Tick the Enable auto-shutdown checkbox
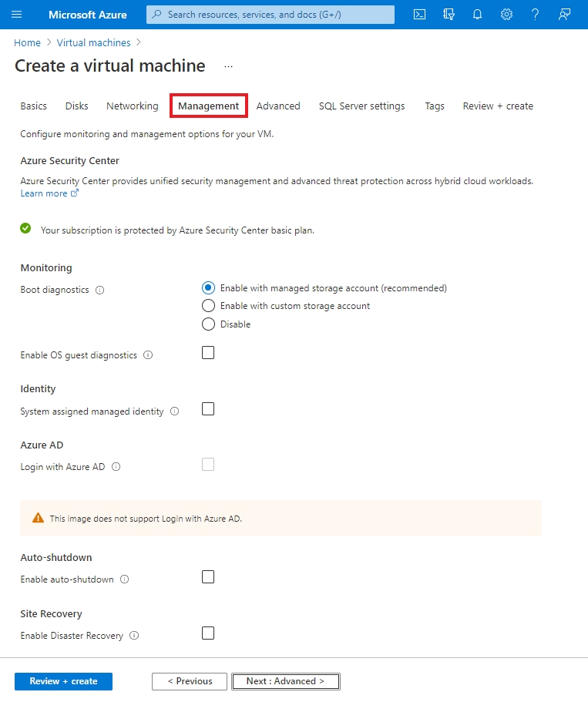Screen dimensions: 588x702 click(x=208, y=577)
